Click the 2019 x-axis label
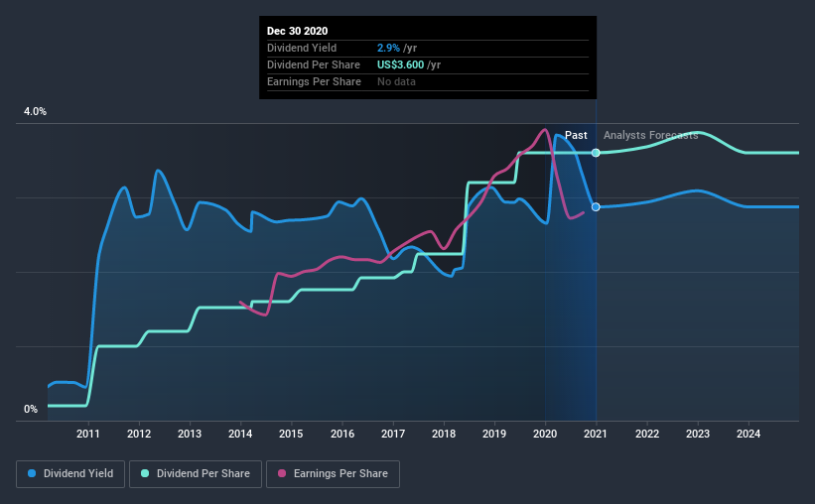Image resolution: width=815 pixels, height=504 pixels. pyautogui.click(x=494, y=434)
